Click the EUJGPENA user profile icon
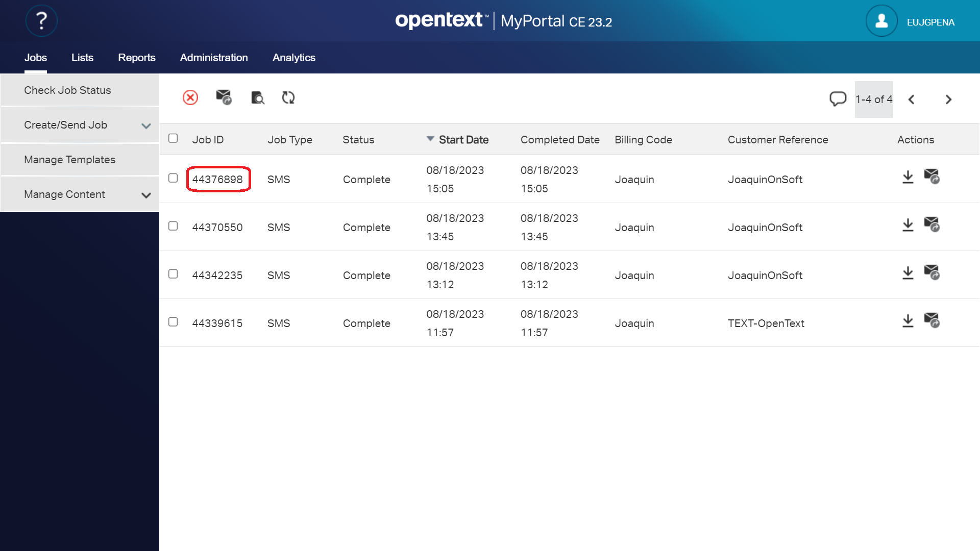Image resolution: width=980 pixels, height=551 pixels. click(881, 21)
